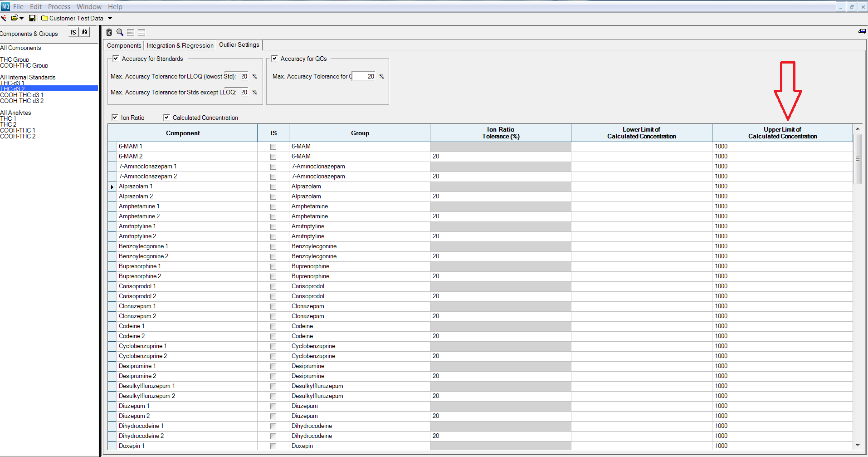Open the Customer Test Data dropdown arrow

click(x=110, y=19)
